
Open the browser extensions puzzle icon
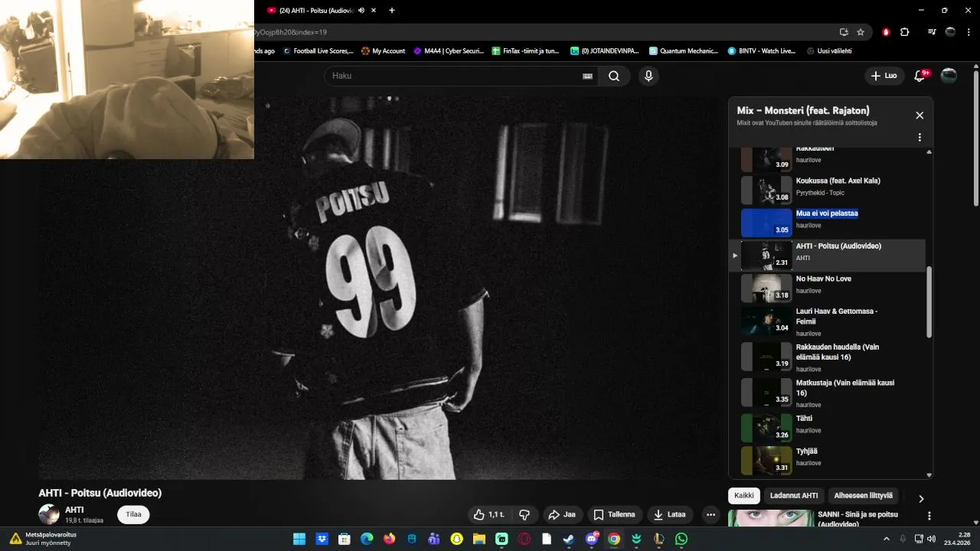click(x=905, y=32)
